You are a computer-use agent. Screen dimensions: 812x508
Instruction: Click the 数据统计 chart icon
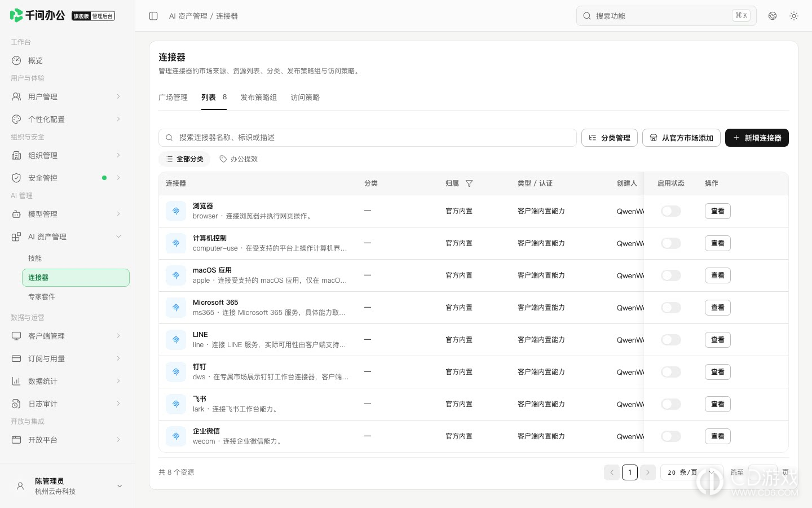[x=16, y=381]
